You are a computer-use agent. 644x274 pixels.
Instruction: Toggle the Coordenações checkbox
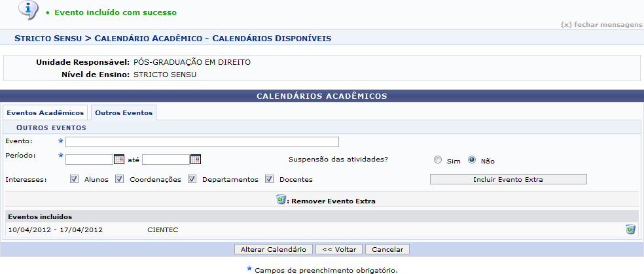pyautogui.click(x=120, y=179)
